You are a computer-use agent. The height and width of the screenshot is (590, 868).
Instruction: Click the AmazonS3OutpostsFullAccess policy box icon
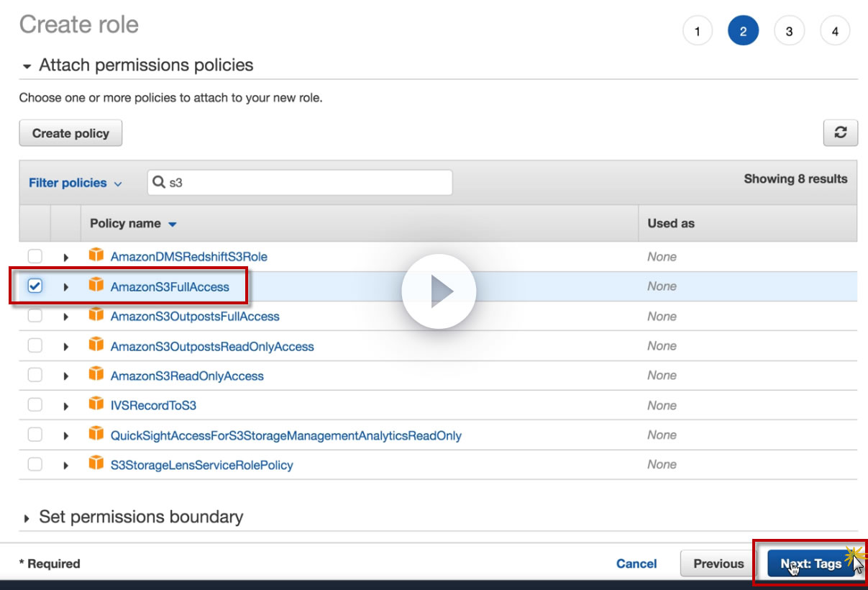tap(96, 315)
